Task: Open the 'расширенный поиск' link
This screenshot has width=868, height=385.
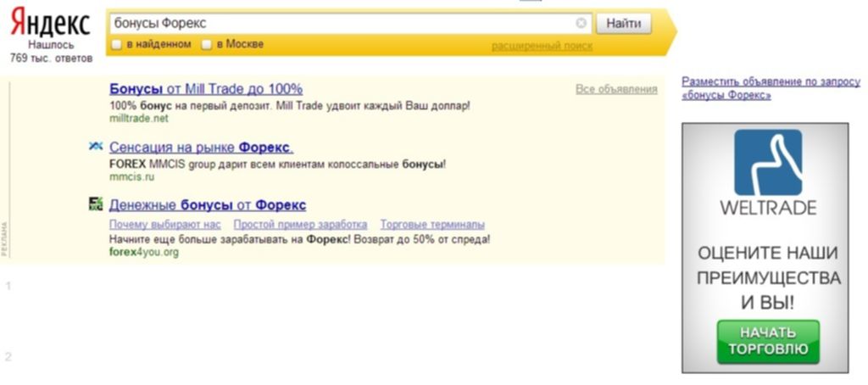Action: coord(542,46)
